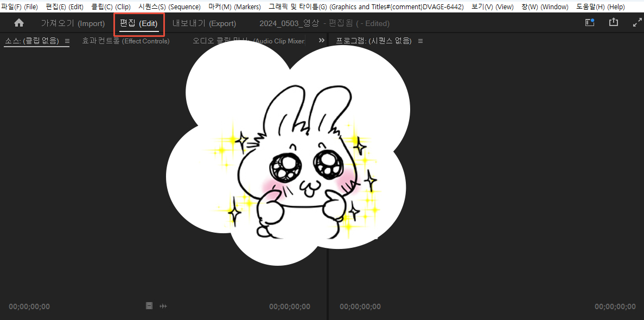This screenshot has height=320, width=644.
Task: Click the Source monitor left timecode
Action: 29,306
